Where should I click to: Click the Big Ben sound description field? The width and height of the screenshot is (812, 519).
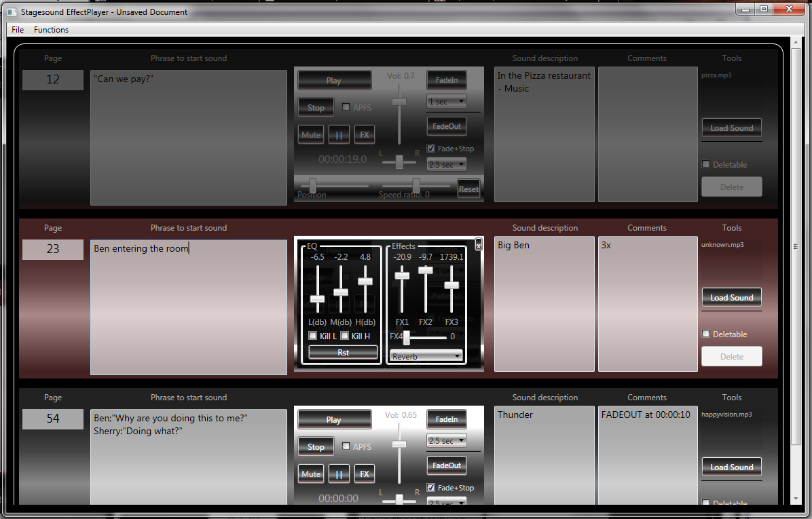pos(545,304)
